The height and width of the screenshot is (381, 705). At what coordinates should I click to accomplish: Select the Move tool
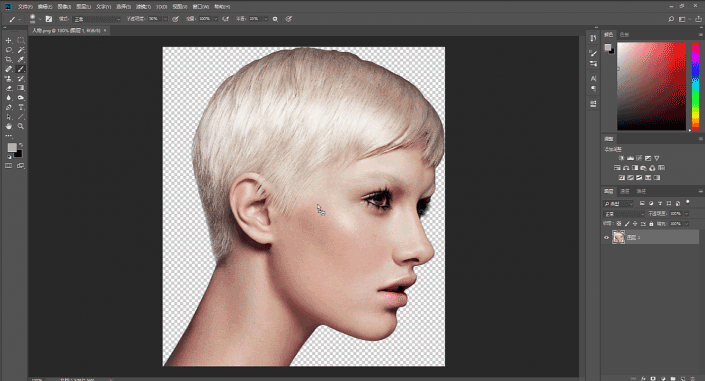(9, 40)
